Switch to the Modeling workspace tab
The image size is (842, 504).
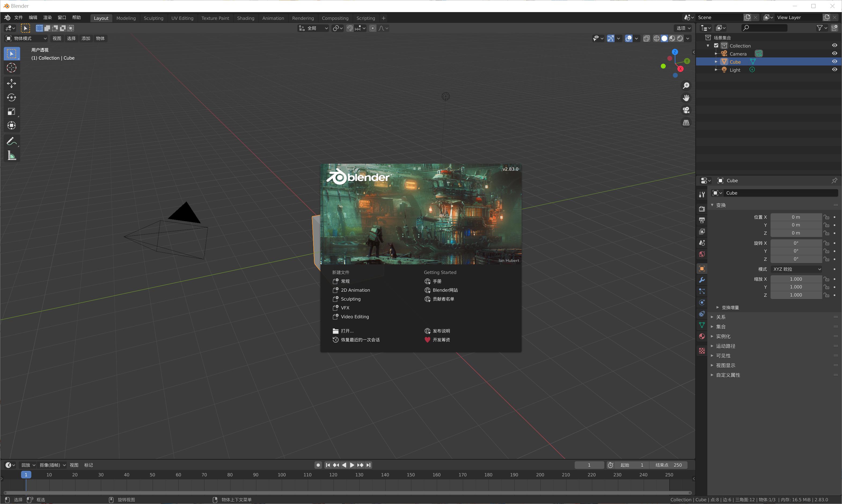(126, 18)
